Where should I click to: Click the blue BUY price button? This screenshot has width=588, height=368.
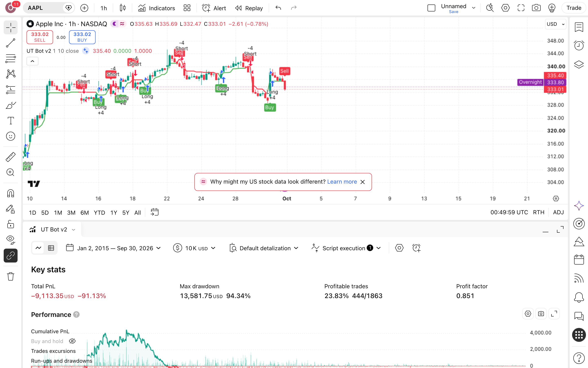tap(82, 37)
